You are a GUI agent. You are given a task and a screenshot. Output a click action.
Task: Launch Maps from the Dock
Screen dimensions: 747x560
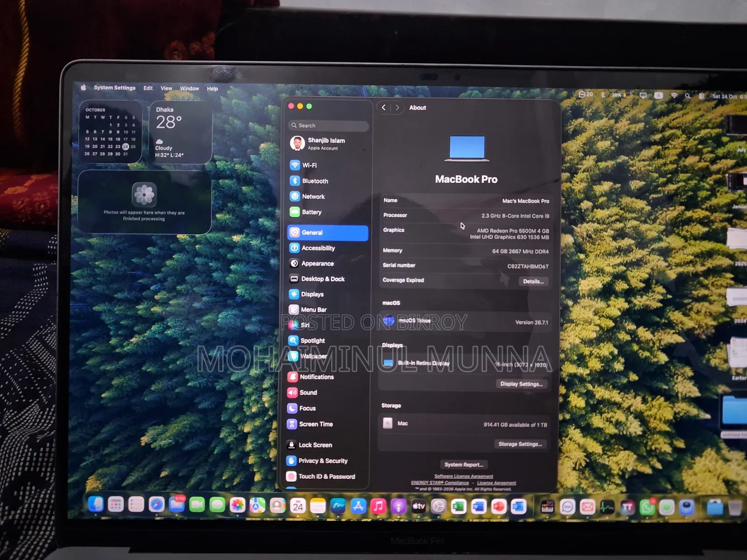pyautogui.click(x=257, y=505)
